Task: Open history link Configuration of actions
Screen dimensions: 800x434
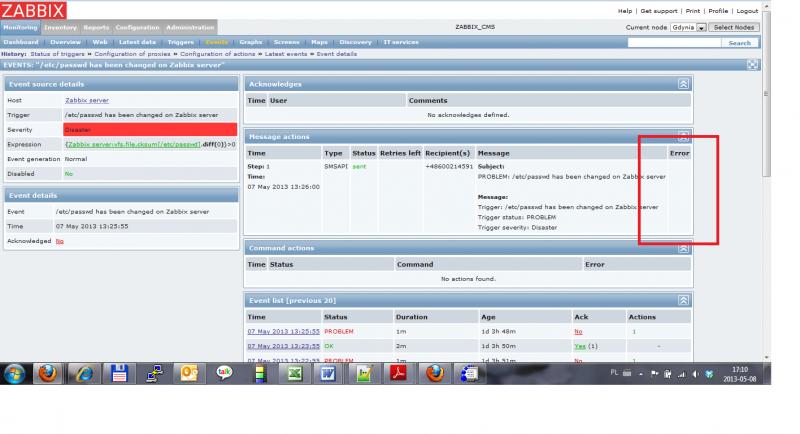Action: (217, 54)
